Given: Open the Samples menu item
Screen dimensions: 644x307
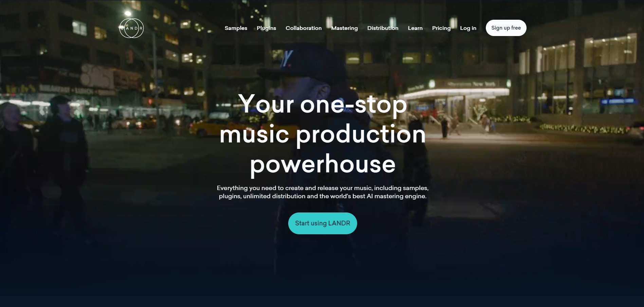Looking at the screenshot, I should (x=236, y=28).
